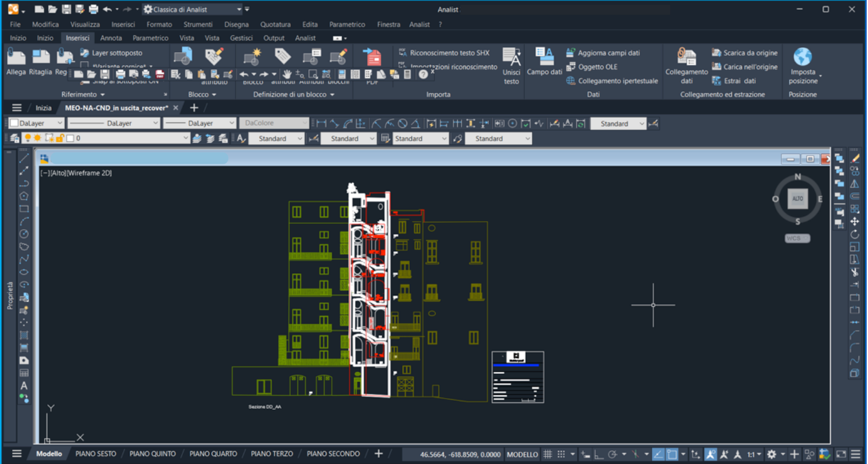Click Riconoscimento testo SHX button

(x=444, y=53)
